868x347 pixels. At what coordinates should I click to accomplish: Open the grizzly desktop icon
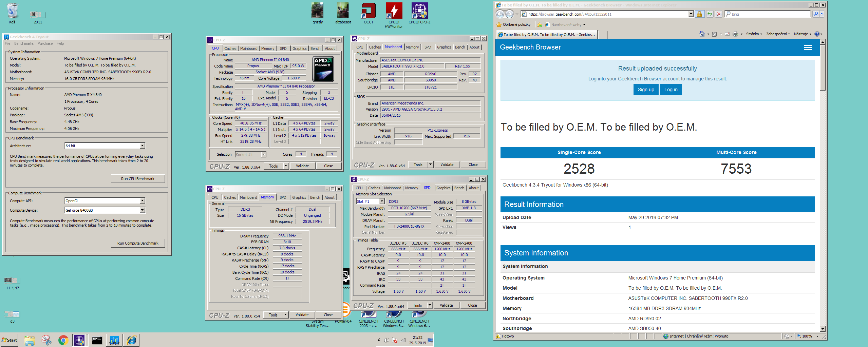tap(318, 14)
